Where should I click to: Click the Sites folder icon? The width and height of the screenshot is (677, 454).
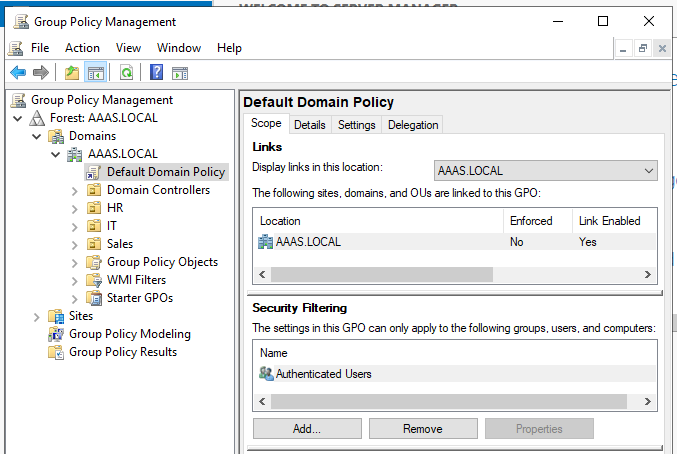(x=56, y=316)
